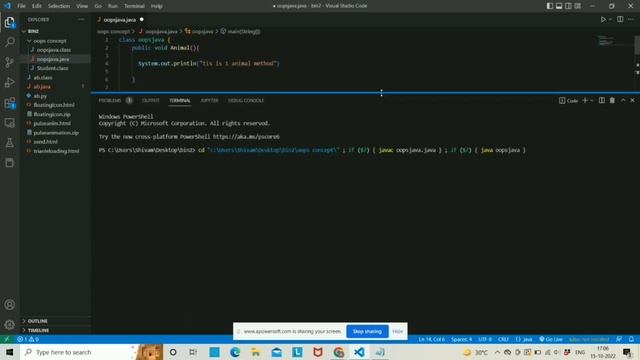This screenshot has height=360, width=640.
Task: Open the Explorer view in activity bar
Action: coord(9,22)
